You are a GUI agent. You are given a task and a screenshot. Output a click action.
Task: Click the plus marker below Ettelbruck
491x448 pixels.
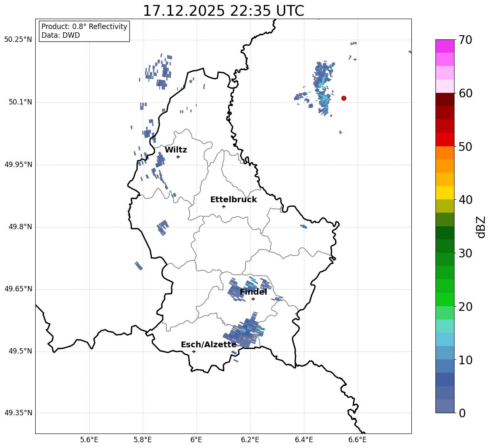click(x=224, y=206)
